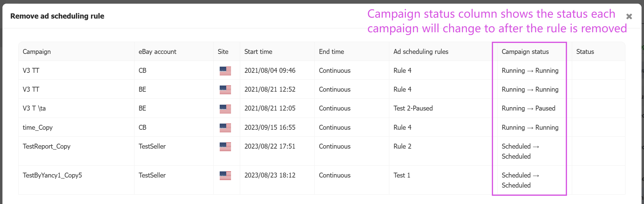This screenshot has height=204, width=644.
Task: Select the TestByYancy1_Copy5 campaign name
Action: (52, 175)
